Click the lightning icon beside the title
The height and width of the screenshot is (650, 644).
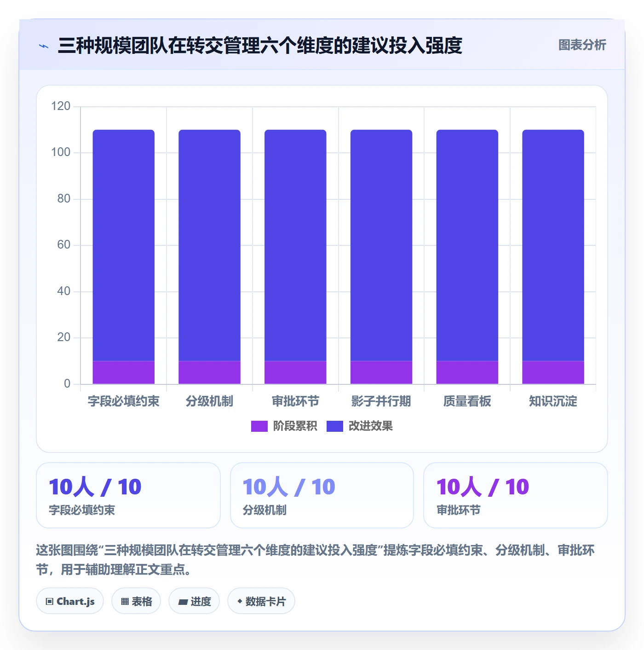pyautogui.click(x=44, y=46)
